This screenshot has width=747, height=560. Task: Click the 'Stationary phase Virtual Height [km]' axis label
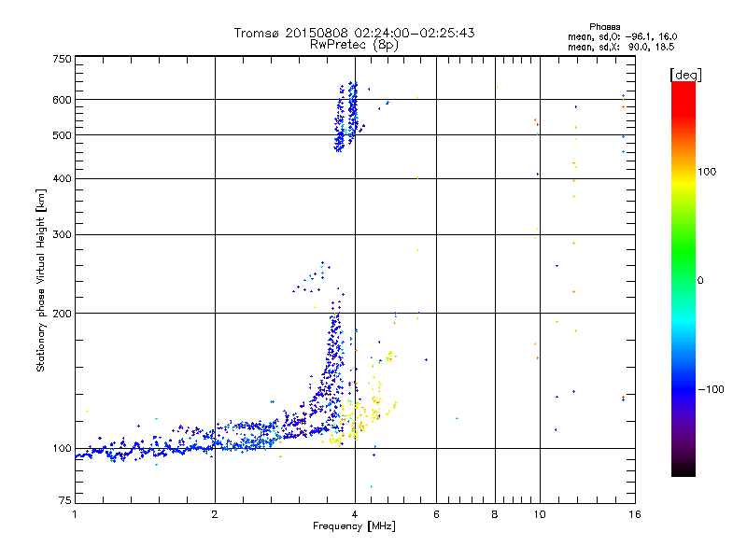point(40,281)
